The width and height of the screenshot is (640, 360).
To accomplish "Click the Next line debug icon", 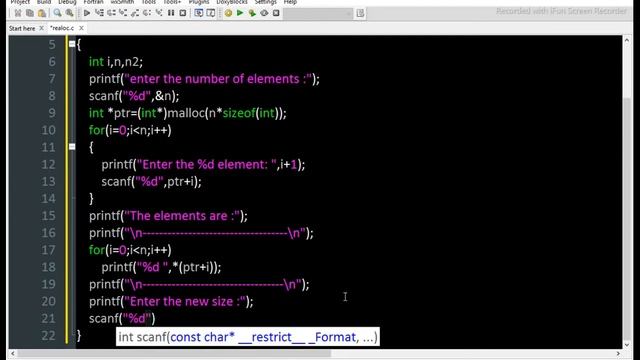I will click(111, 13).
